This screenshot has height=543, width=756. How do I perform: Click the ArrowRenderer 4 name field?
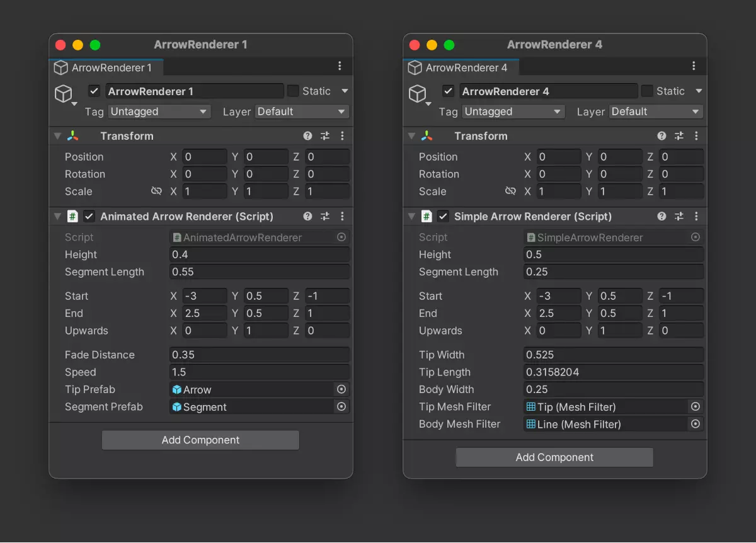tap(549, 91)
